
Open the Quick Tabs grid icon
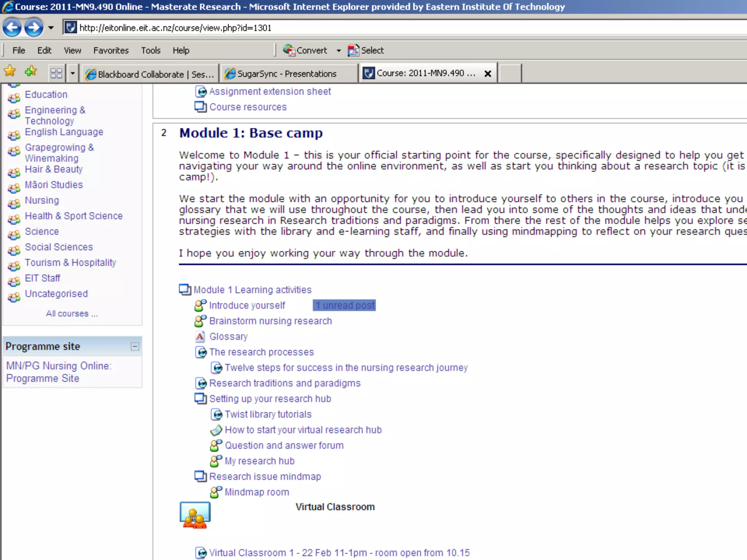[x=56, y=74]
